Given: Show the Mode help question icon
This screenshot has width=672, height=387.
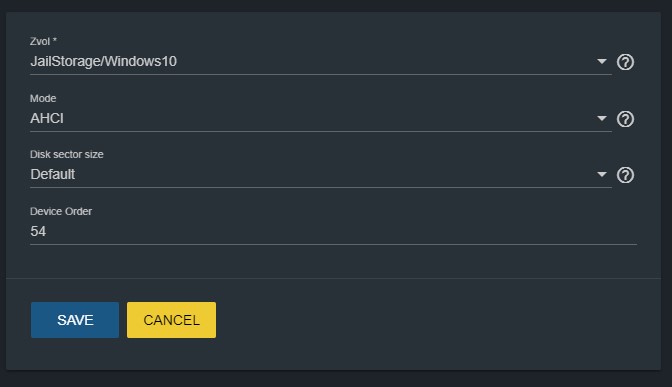Looking at the screenshot, I should 625,119.
